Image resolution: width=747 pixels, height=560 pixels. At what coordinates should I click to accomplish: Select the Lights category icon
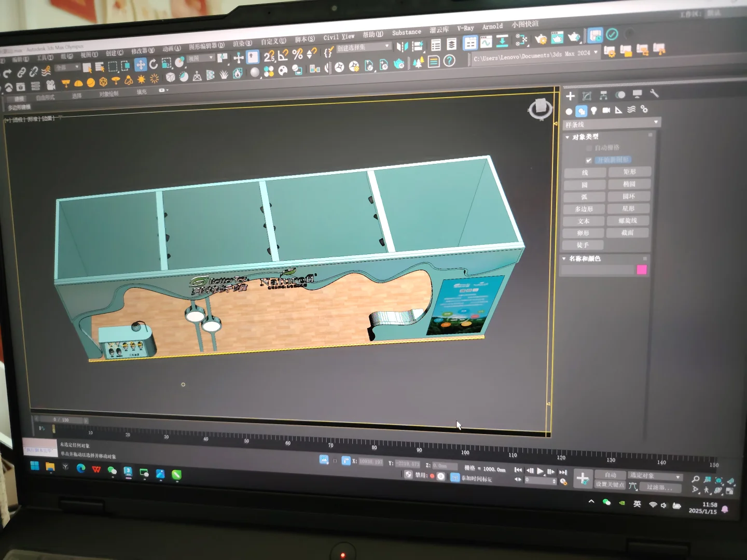(x=593, y=110)
